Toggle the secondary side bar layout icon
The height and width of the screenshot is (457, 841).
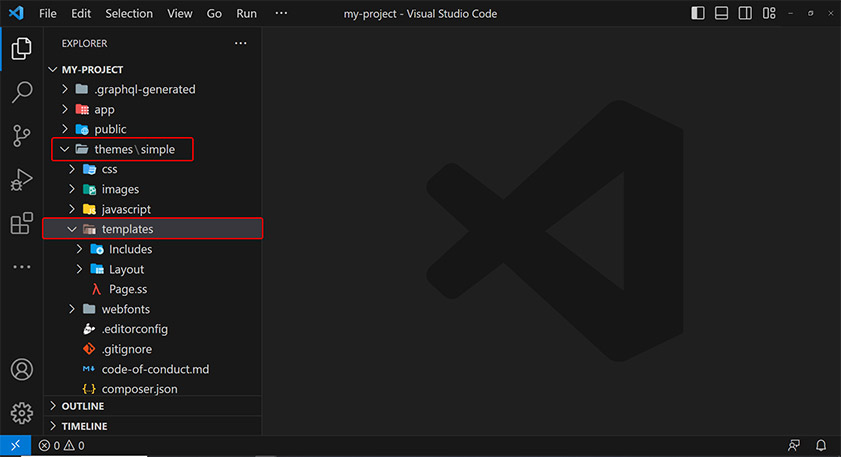(745, 13)
